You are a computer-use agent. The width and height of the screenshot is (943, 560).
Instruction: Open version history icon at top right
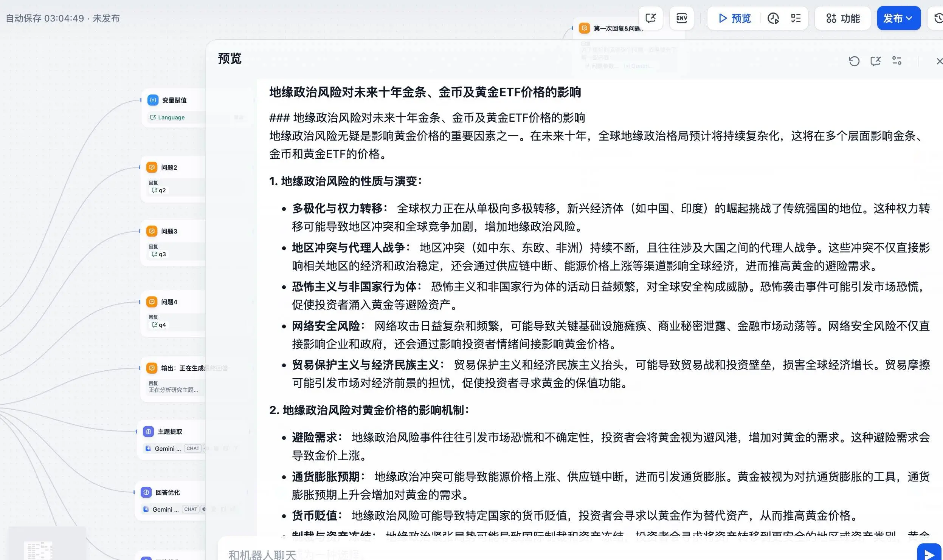coord(938,18)
